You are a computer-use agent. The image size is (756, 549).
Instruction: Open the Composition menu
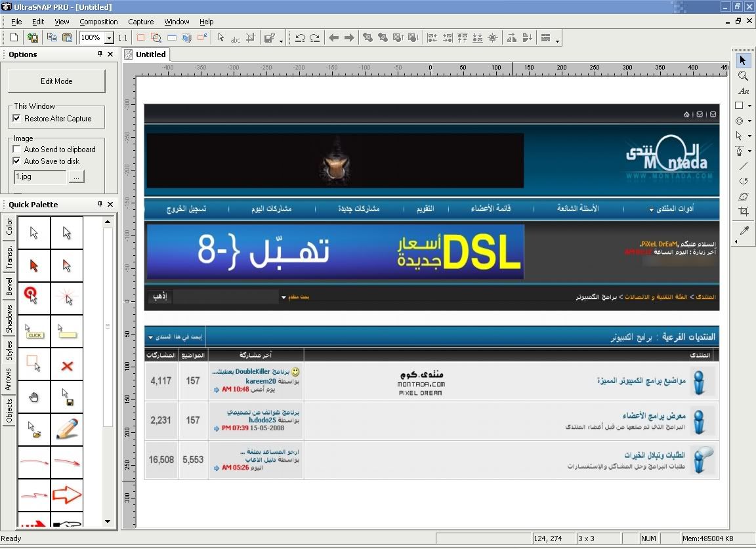pyautogui.click(x=98, y=22)
